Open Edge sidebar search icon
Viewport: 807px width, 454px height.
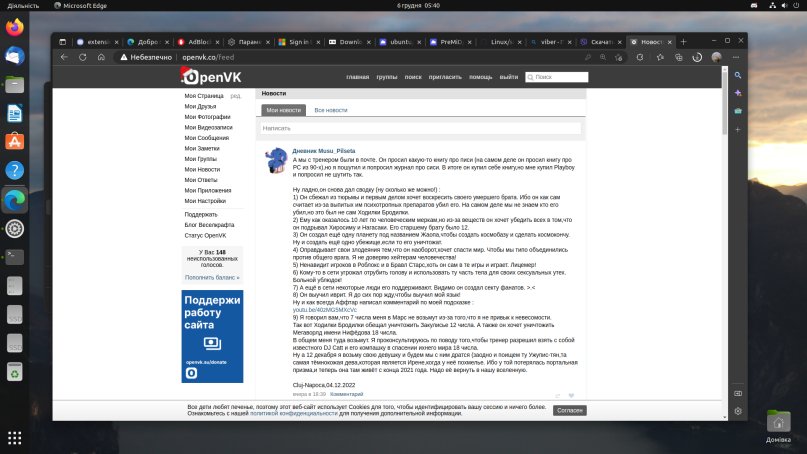pyautogui.click(x=738, y=75)
